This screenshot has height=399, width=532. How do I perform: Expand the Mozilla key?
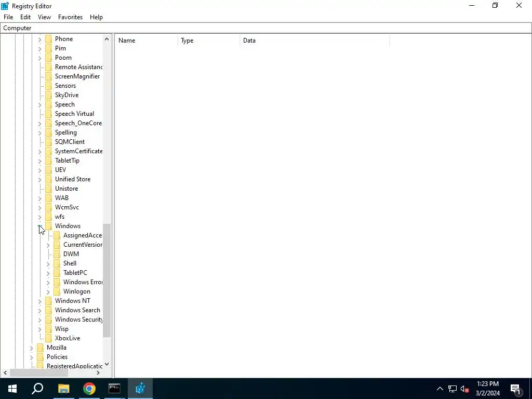31,348
